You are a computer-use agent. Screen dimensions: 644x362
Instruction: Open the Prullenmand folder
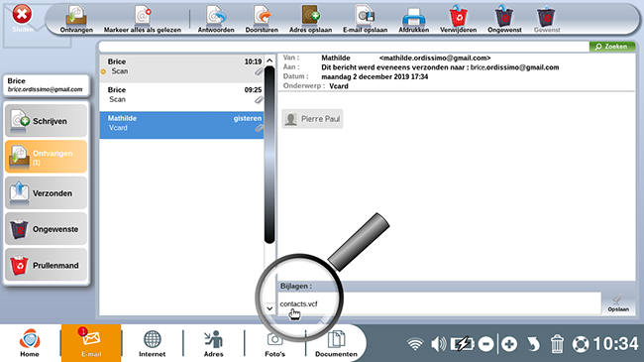point(46,265)
